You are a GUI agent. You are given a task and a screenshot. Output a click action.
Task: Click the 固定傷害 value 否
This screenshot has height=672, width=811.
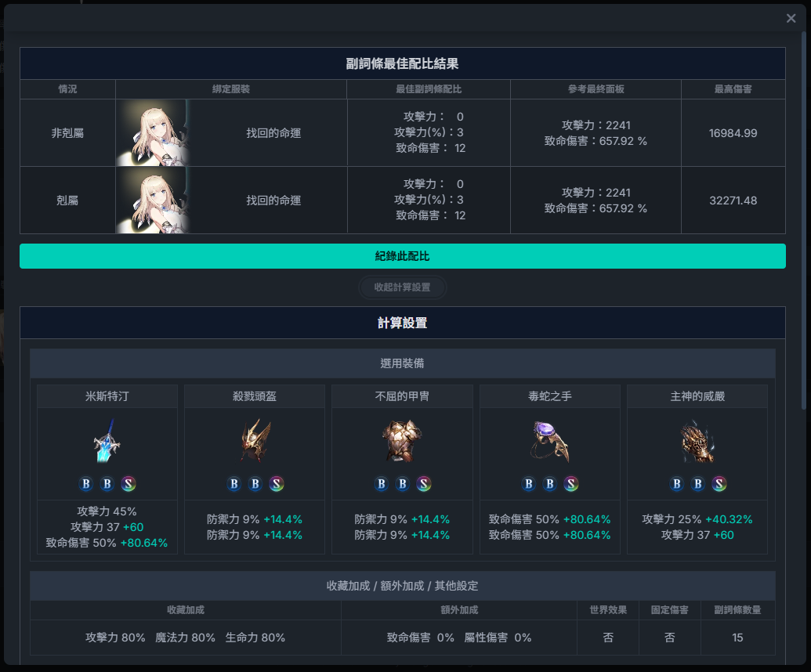tap(670, 638)
